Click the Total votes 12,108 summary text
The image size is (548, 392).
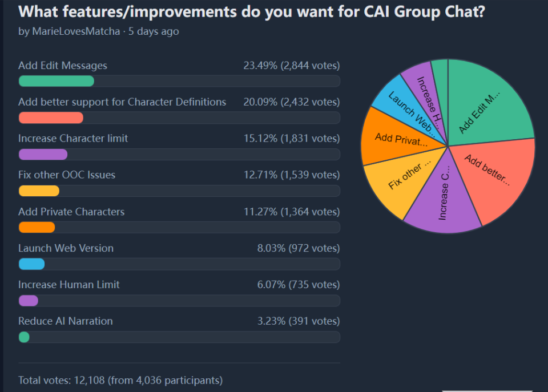[x=120, y=380]
